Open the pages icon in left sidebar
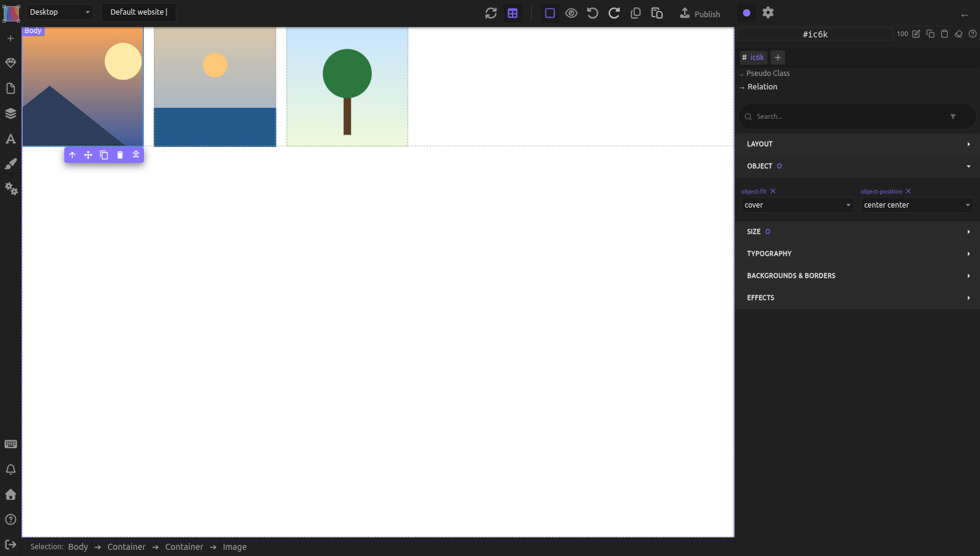 point(10,88)
